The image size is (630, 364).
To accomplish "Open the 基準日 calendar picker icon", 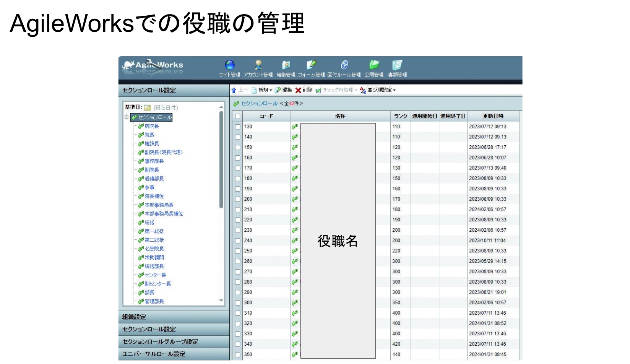I will 147,108.
